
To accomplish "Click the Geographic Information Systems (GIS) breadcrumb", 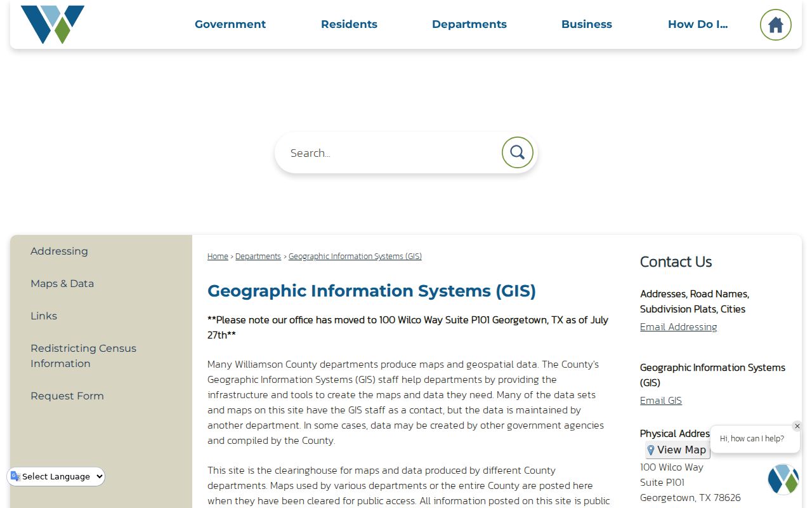I will (x=355, y=257).
